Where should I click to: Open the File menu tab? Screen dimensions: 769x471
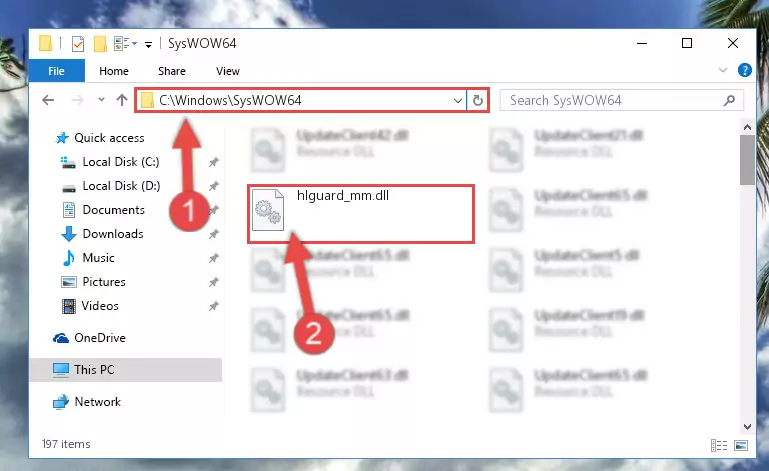point(56,71)
